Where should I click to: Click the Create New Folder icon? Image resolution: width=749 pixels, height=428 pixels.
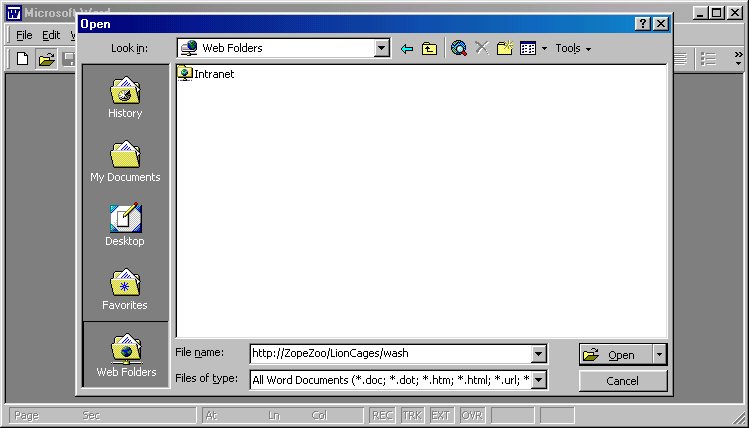click(x=505, y=48)
